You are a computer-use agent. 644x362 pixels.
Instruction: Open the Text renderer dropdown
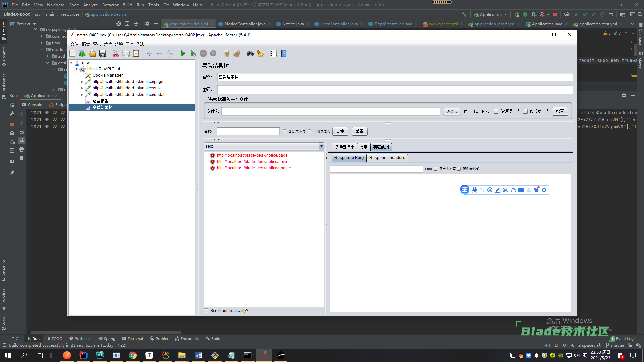[x=321, y=146]
